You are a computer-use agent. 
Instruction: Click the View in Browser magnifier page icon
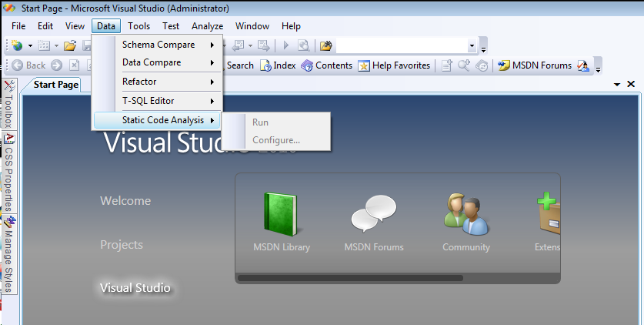click(303, 45)
